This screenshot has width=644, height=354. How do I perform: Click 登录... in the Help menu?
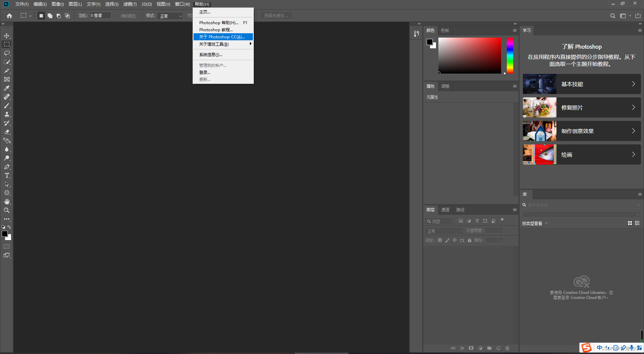click(x=223, y=73)
